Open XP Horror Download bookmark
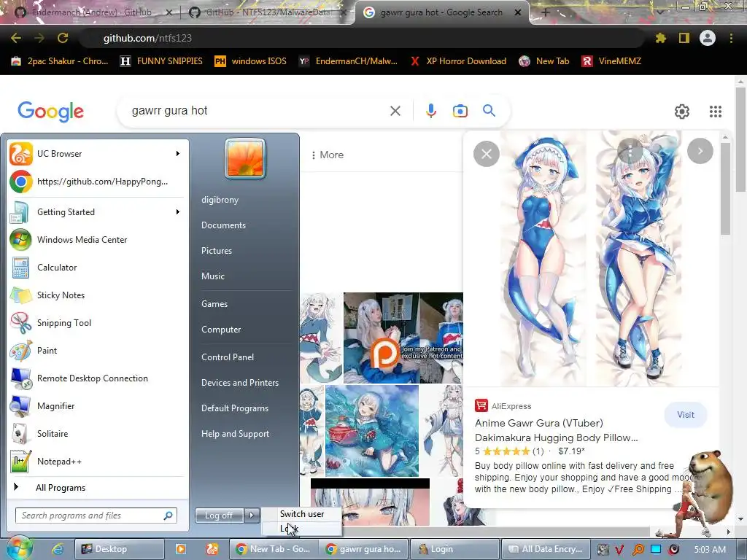 tap(458, 61)
